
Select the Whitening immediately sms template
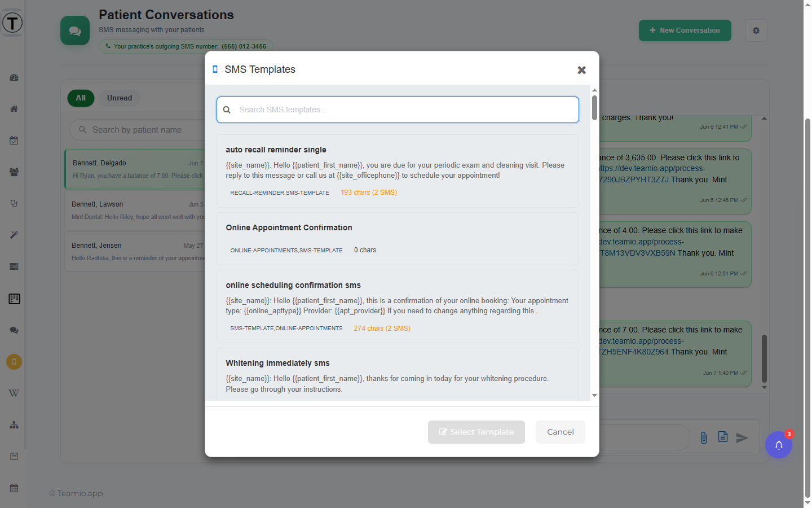398,375
